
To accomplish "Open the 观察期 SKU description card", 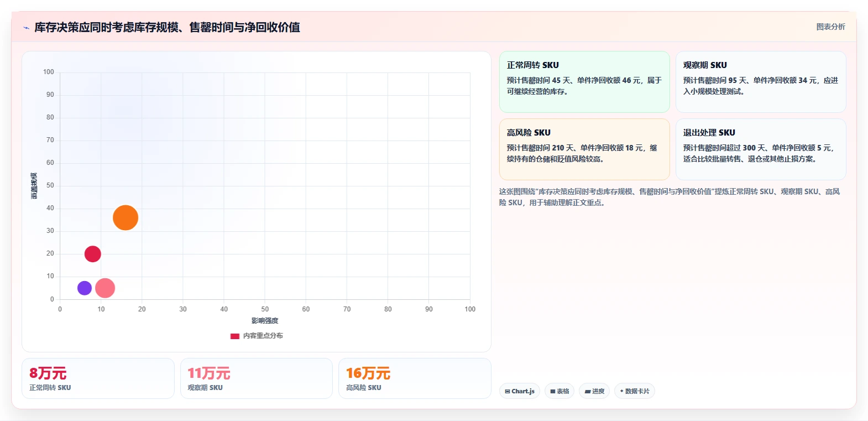I will (761, 82).
